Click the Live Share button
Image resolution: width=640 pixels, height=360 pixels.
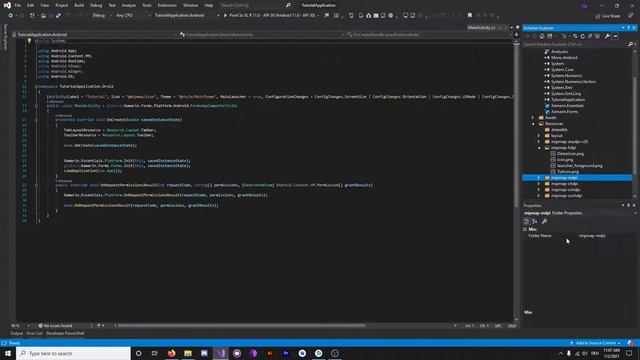pos(608,16)
